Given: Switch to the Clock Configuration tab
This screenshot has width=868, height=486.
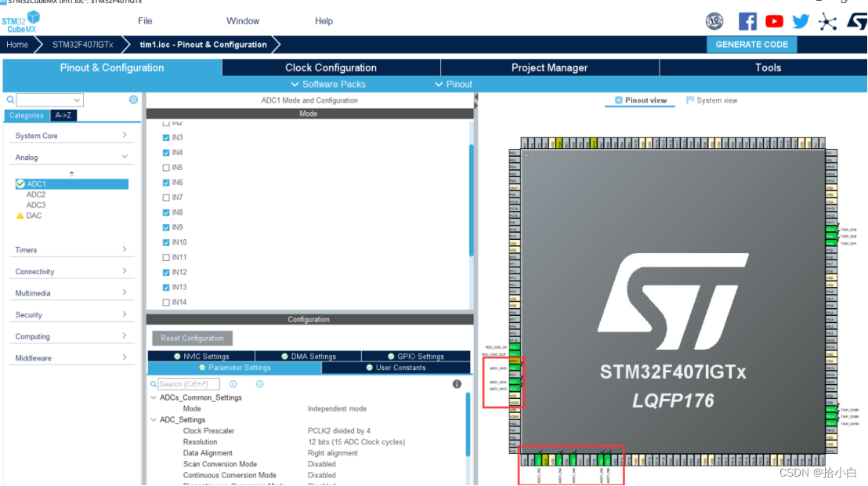Looking at the screenshot, I should (x=331, y=67).
